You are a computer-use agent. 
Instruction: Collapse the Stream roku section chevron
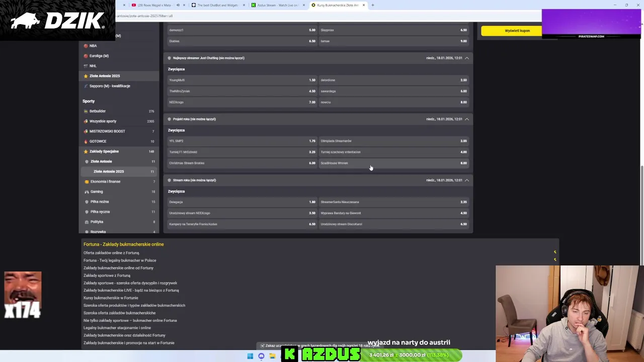467,180
